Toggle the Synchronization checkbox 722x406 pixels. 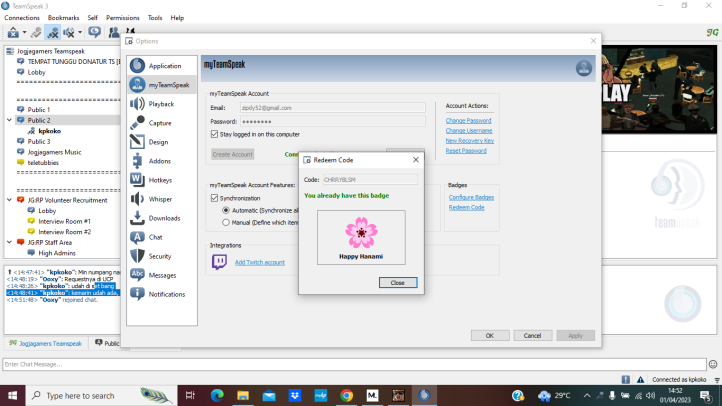pyautogui.click(x=214, y=198)
